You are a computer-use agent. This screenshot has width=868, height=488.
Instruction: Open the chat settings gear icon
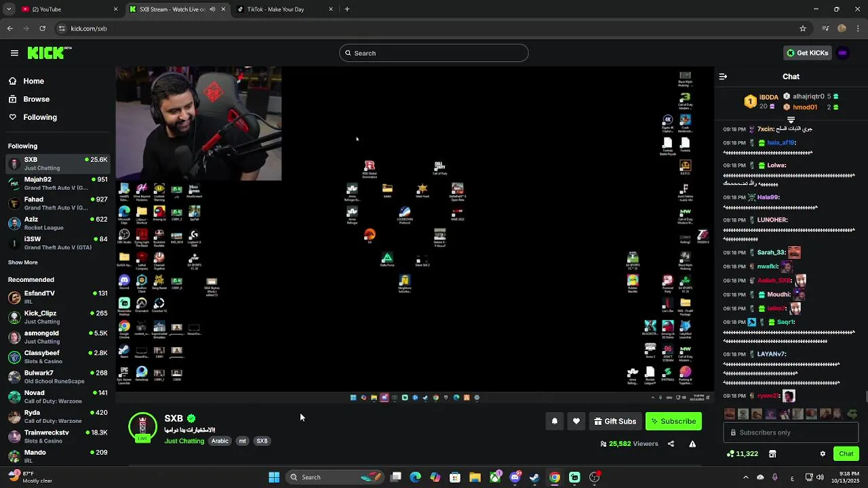point(823,454)
